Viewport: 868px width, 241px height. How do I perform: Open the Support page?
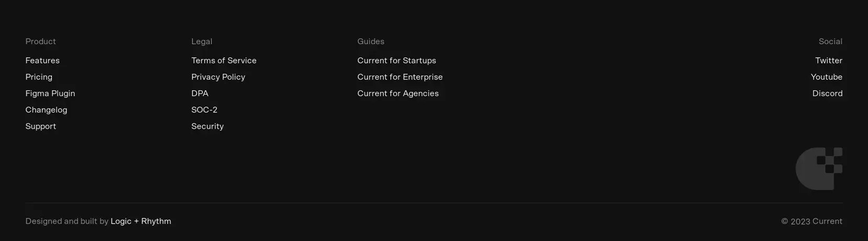(x=40, y=126)
